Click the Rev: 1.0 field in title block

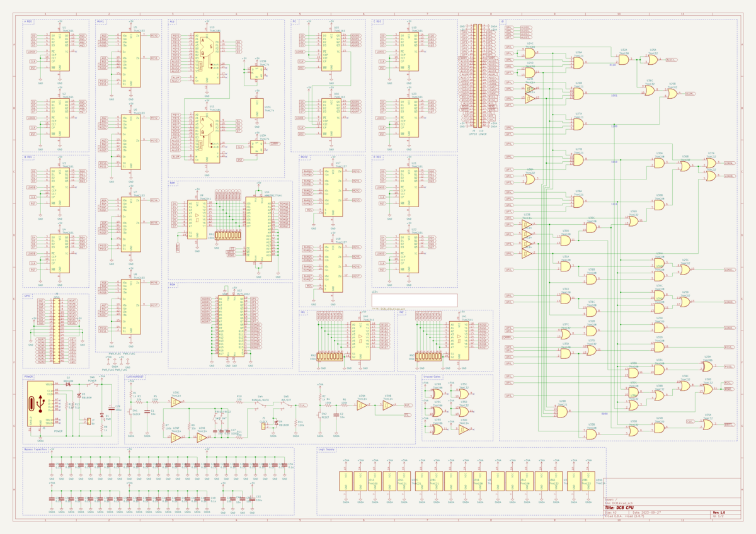(x=719, y=513)
